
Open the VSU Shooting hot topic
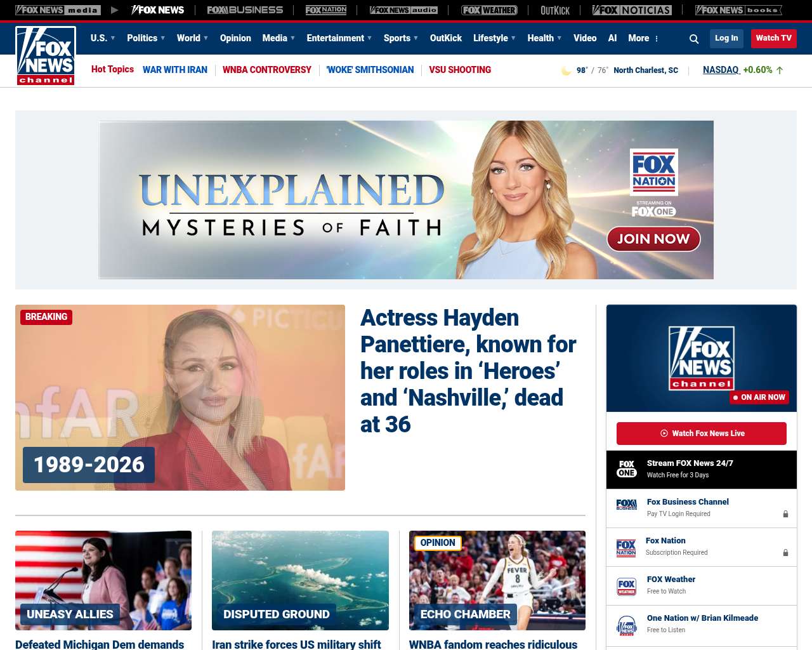(460, 70)
